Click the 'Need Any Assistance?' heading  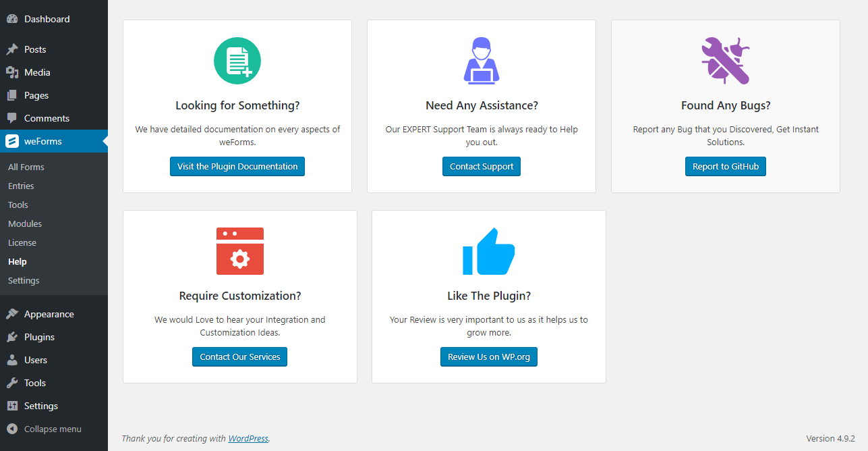click(482, 105)
